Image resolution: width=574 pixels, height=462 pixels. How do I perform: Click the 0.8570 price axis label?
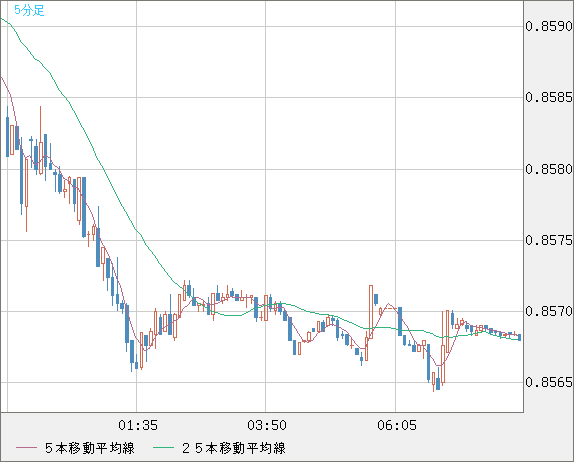click(548, 312)
